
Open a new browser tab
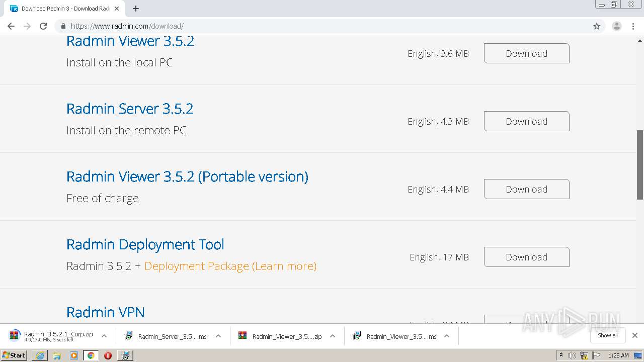(x=136, y=9)
